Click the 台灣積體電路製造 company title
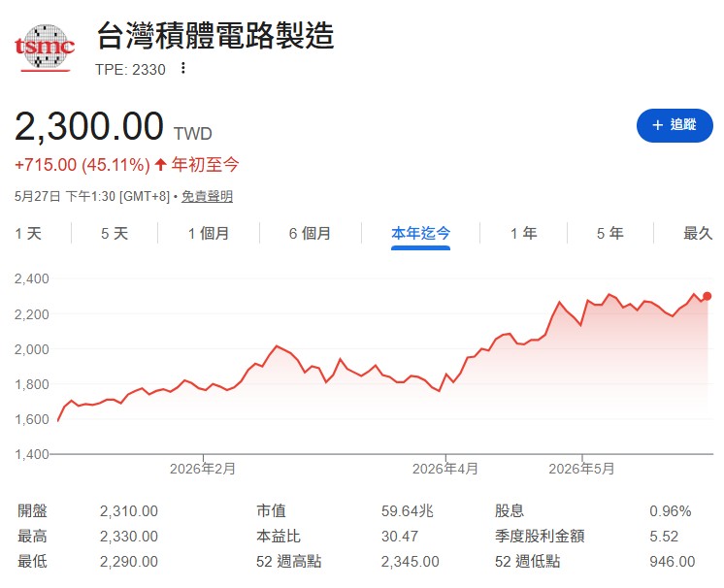Screen dimensions: 724x588 point(214,36)
